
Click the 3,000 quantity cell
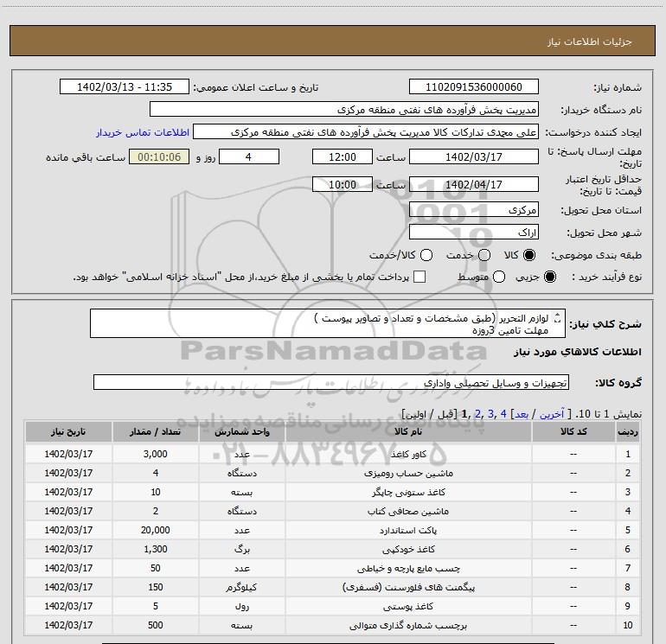click(156, 454)
